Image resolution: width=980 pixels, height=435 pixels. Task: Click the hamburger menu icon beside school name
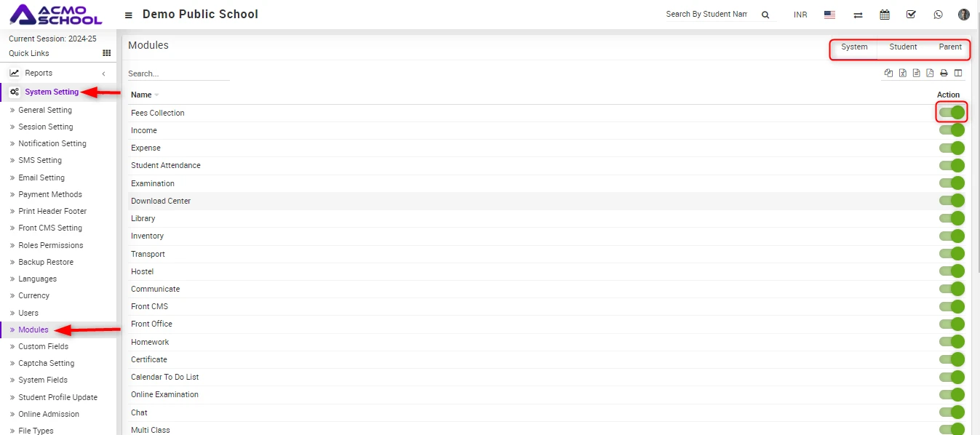click(x=129, y=15)
